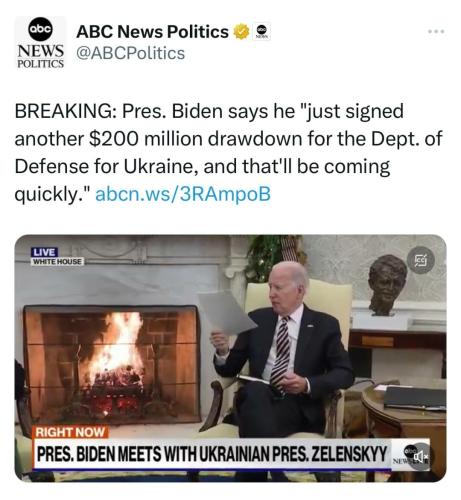The width and height of the screenshot is (461, 500).
Task: Click the paper held up in video
Action: 227,312
